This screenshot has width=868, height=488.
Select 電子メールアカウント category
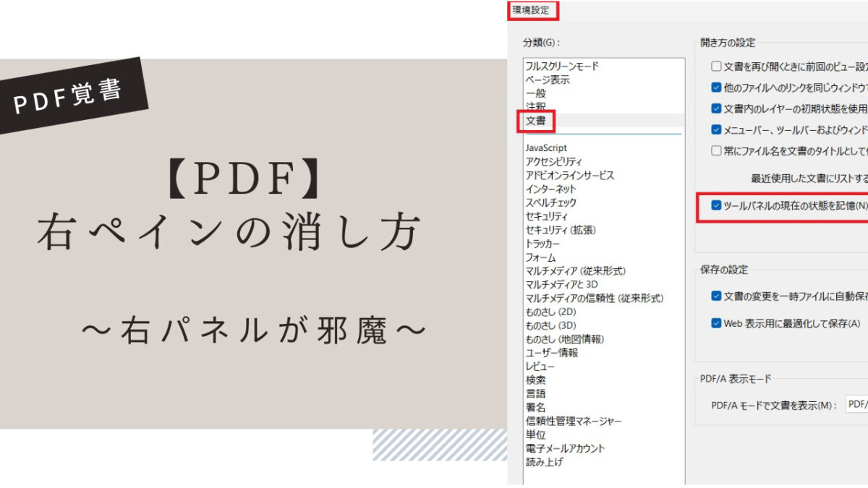coord(565,448)
